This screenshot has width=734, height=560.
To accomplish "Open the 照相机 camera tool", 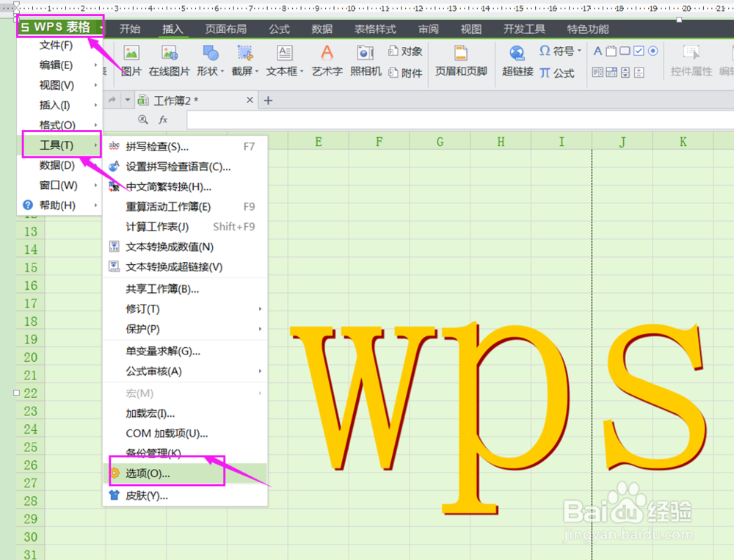I will point(365,59).
